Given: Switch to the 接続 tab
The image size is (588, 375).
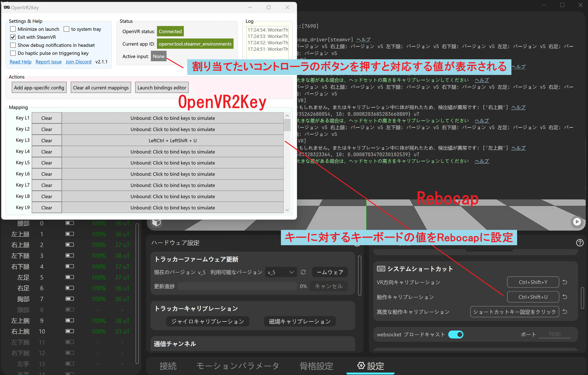Looking at the screenshot, I should [168, 366].
